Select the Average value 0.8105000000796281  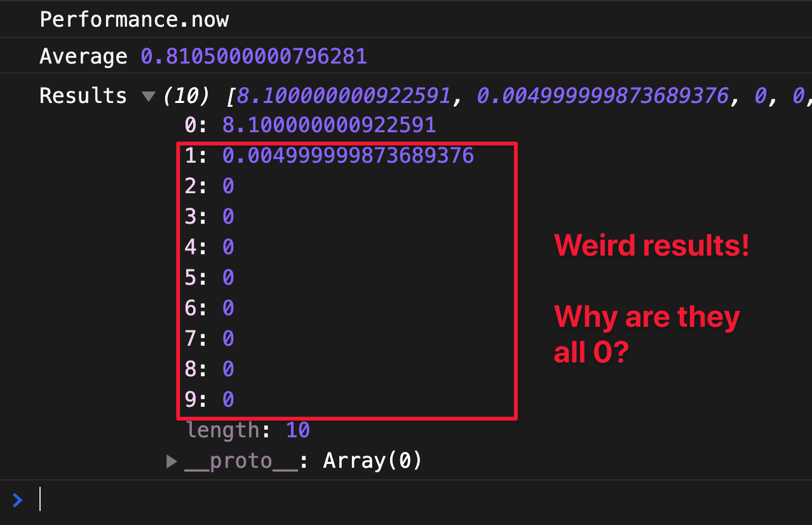tap(254, 57)
